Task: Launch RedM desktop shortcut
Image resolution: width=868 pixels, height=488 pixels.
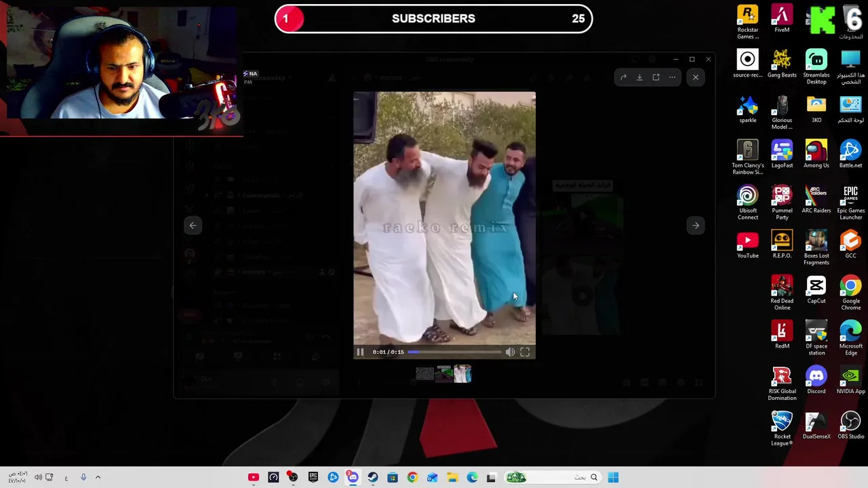Action: click(782, 335)
